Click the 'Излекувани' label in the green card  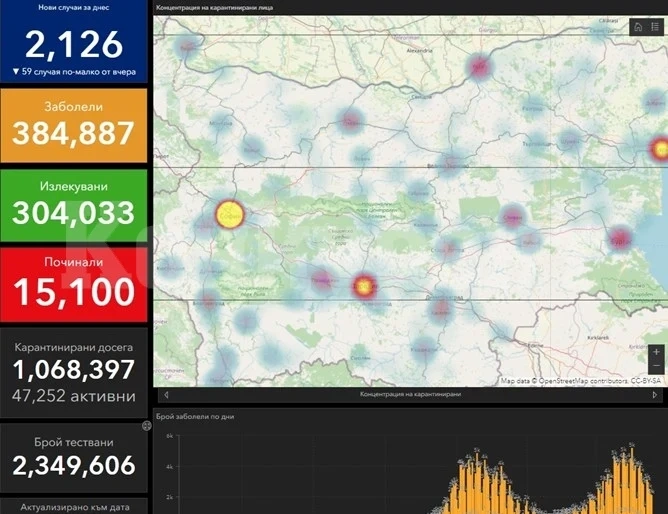pyautogui.click(x=74, y=186)
